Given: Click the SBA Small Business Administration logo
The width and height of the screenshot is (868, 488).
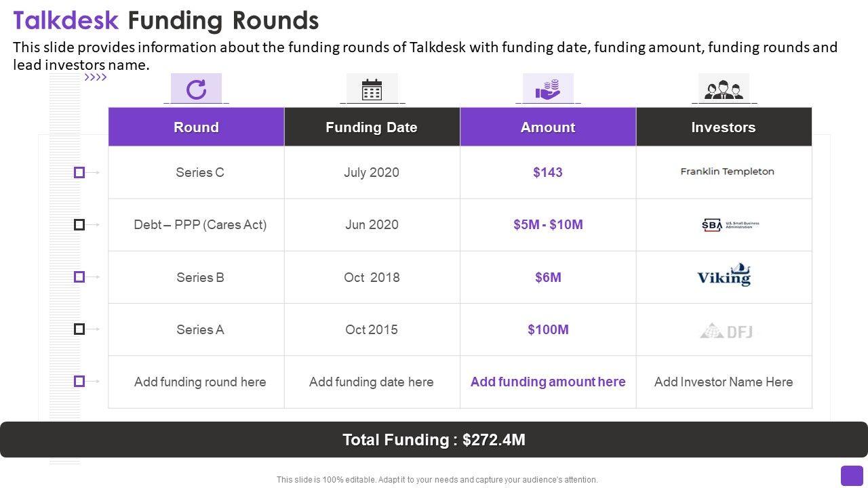Looking at the screenshot, I should tap(730, 225).
